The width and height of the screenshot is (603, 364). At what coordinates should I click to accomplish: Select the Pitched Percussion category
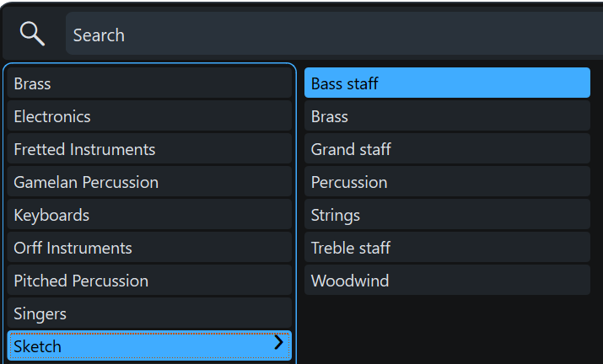coord(149,281)
